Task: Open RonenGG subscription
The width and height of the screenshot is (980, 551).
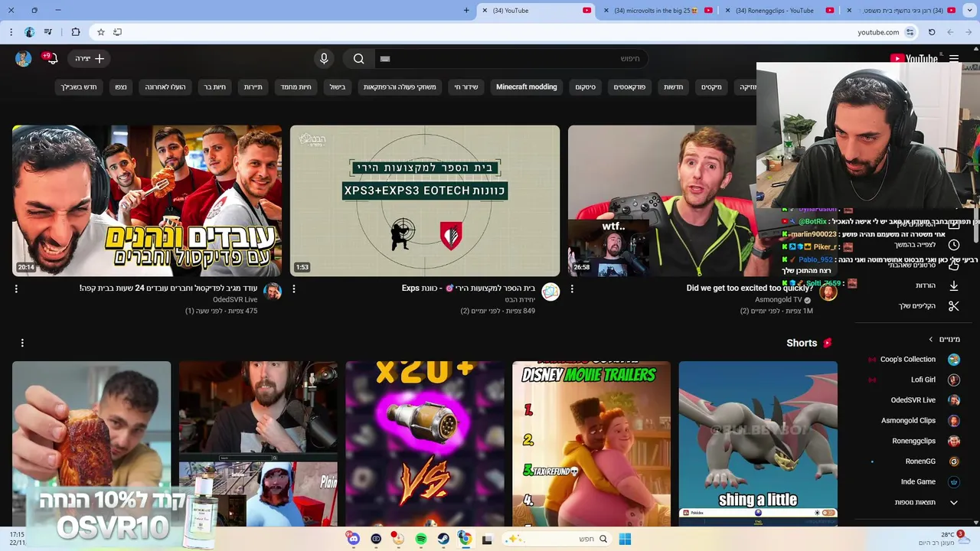Action: (912, 461)
